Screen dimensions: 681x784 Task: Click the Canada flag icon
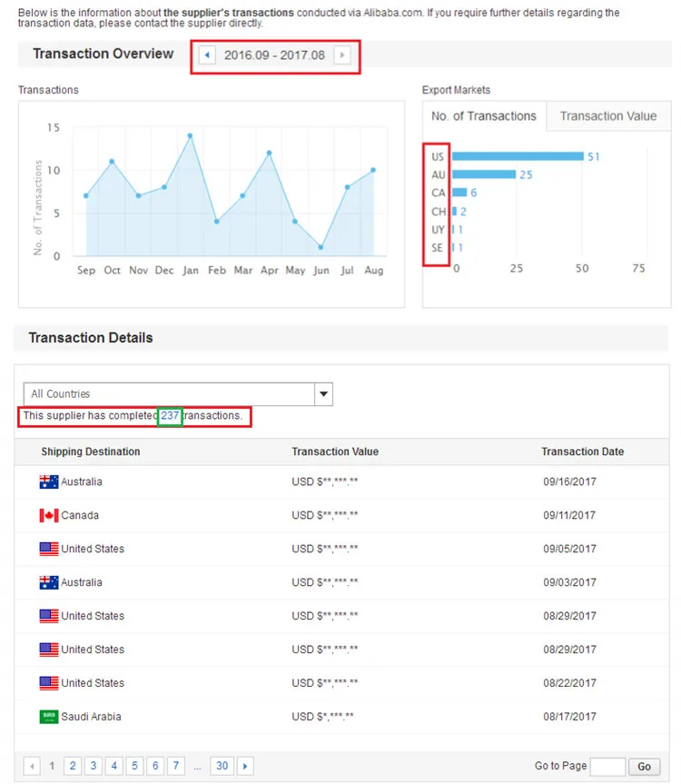tap(49, 515)
